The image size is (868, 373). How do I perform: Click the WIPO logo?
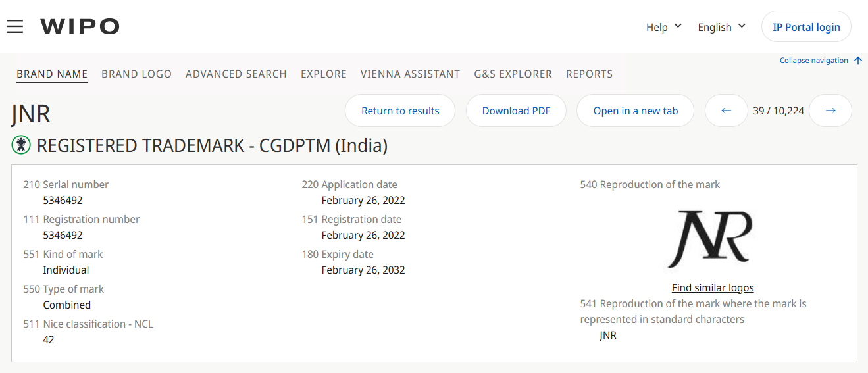80,26
